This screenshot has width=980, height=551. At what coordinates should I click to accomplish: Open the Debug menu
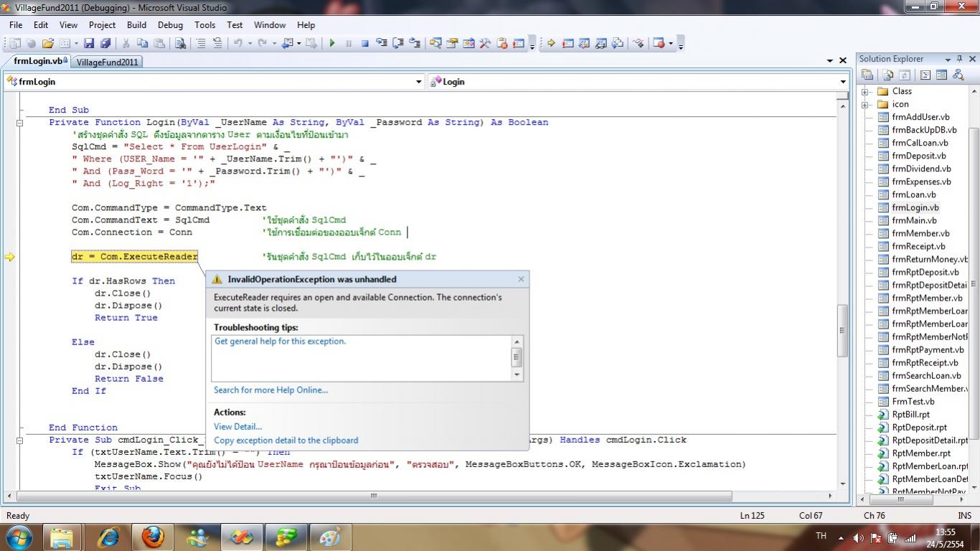point(170,24)
